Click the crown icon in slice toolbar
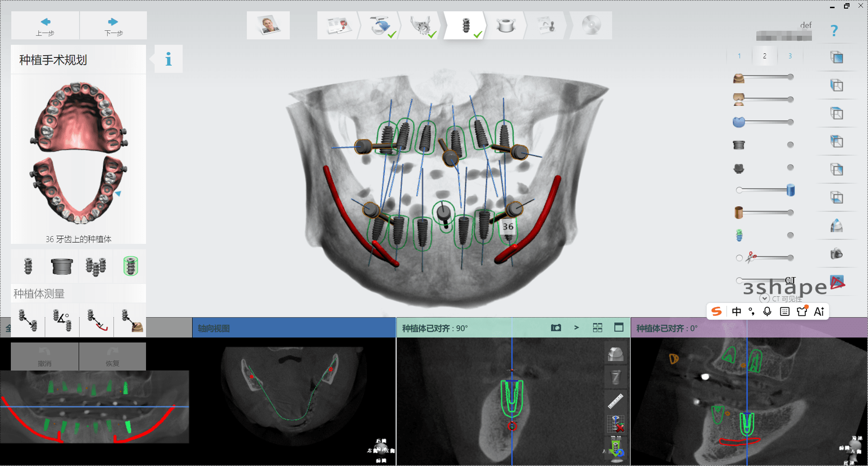This screenshot has width=868, height=466. click(616, 354)
